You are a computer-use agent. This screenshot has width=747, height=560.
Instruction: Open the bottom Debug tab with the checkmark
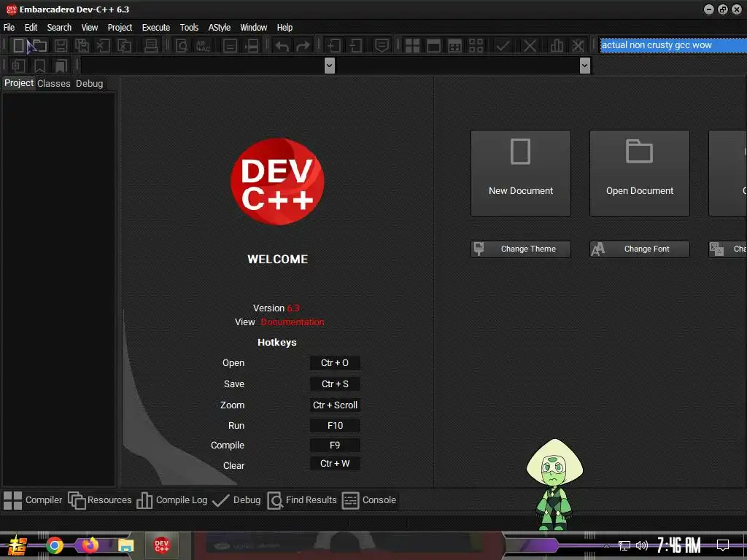236,500
